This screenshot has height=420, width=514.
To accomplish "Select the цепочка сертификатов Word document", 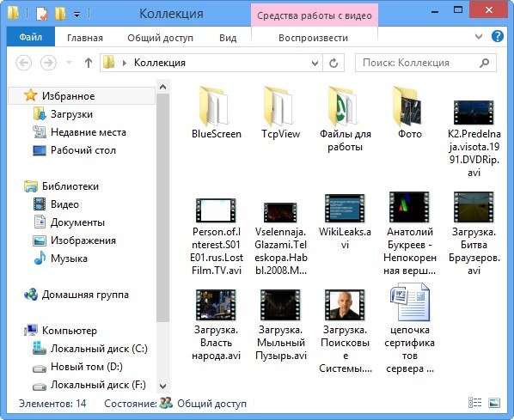I will click(x=409, y=328).
